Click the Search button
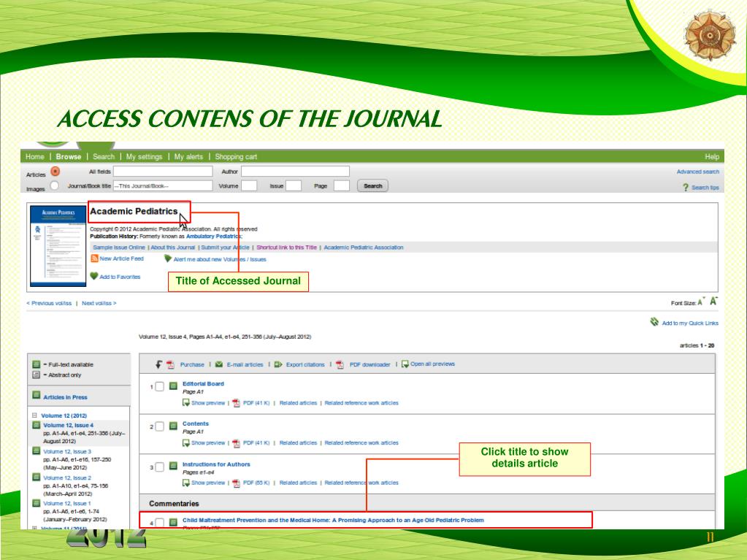Viewport: 747px width, 560px height. [x=373, y=185]
